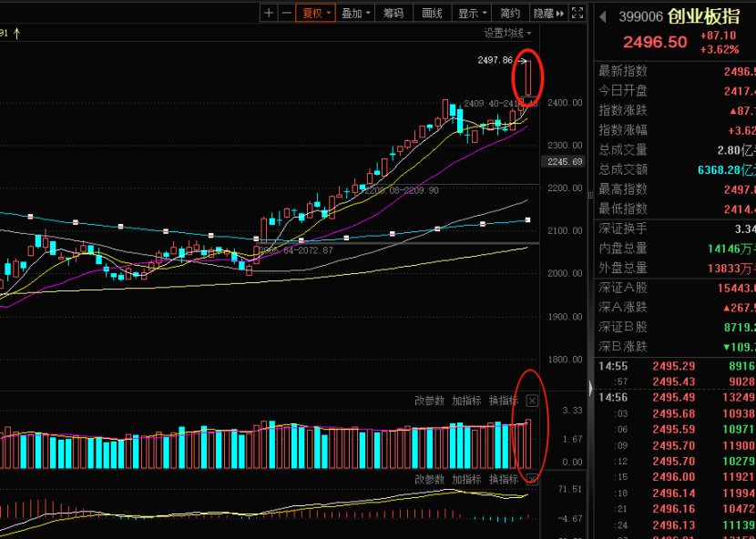Toggle the 筹码 chip distribution view
This screenshot has height=539, width=756.
[x=393, y=13]
